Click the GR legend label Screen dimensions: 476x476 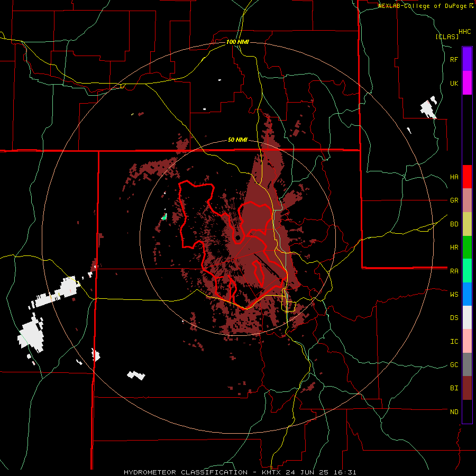454,200
